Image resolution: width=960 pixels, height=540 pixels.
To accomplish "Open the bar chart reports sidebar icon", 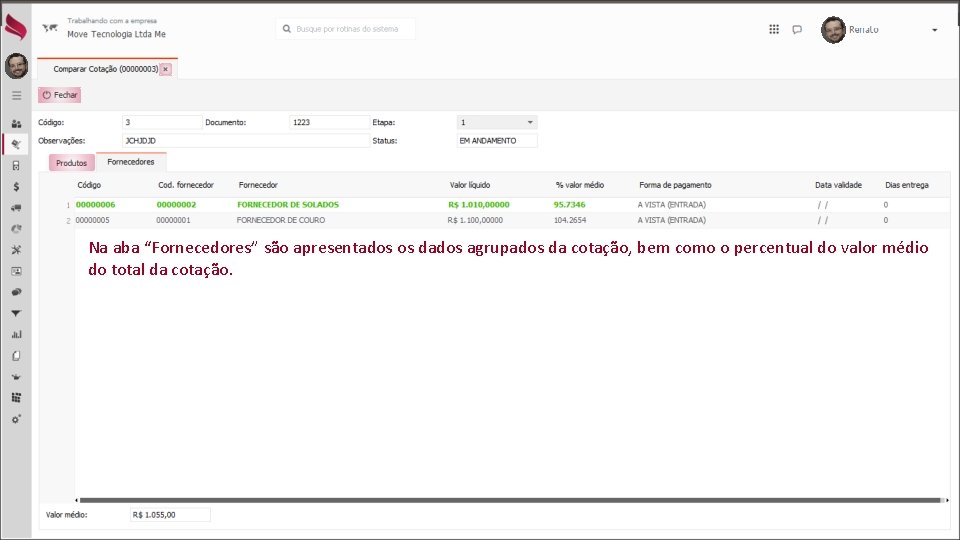I will (17, 334).
